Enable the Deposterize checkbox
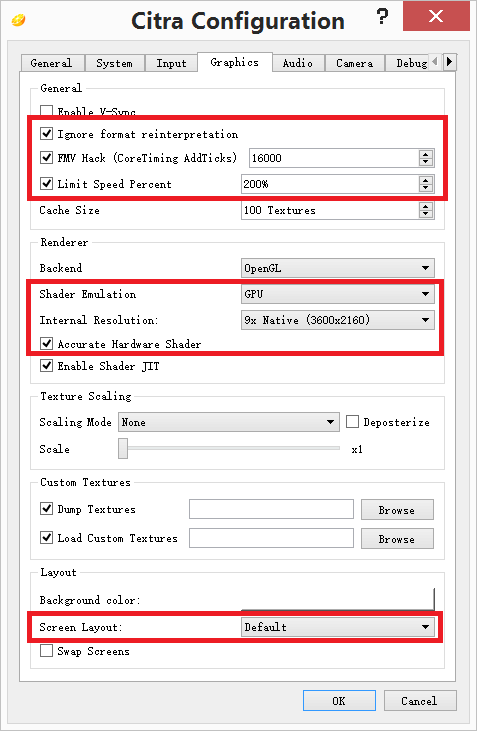 [x=353, y=422]
